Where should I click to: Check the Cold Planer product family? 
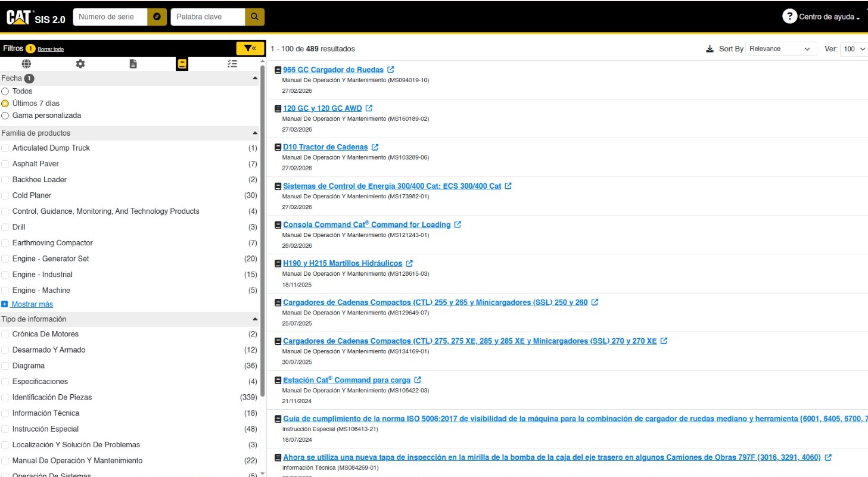(x=5, y=195)
